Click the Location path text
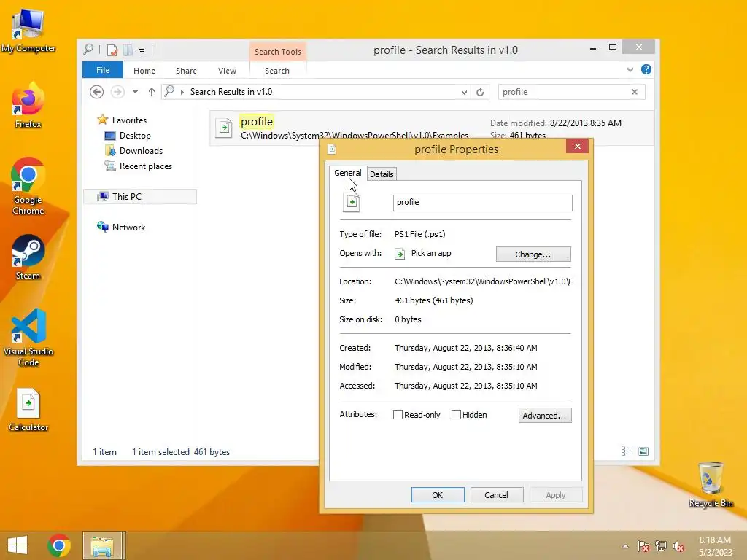This screenshot has height=560, width=747. tap(484, 281)
